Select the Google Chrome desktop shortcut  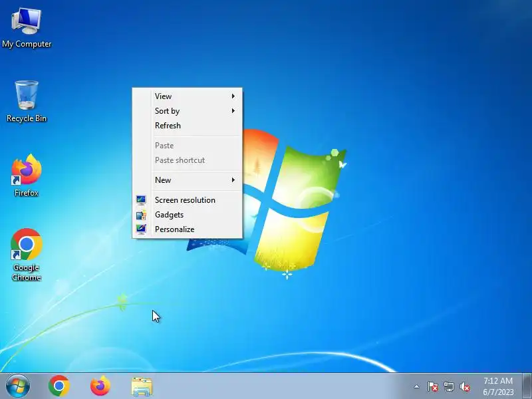27,255
